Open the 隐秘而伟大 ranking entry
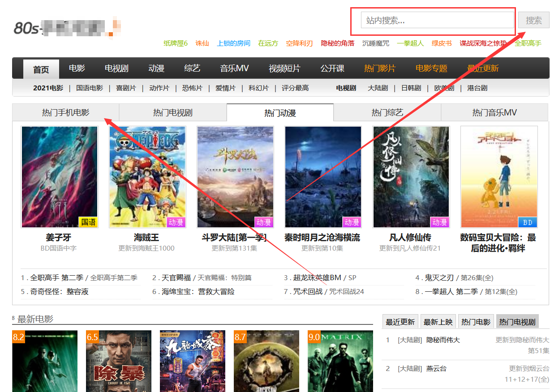The height and width of the screenshot is (392, 550). (x=443, y=340)
